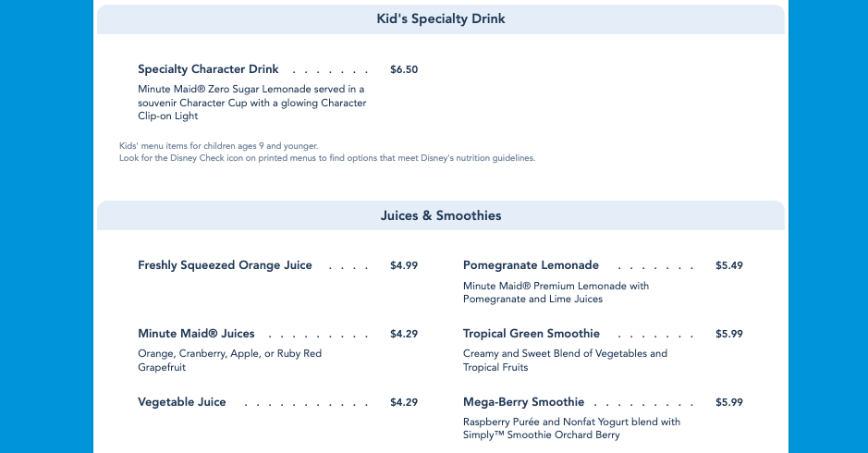Click the Tropical Green Smoothie $5.99 price

pos(729,334)
